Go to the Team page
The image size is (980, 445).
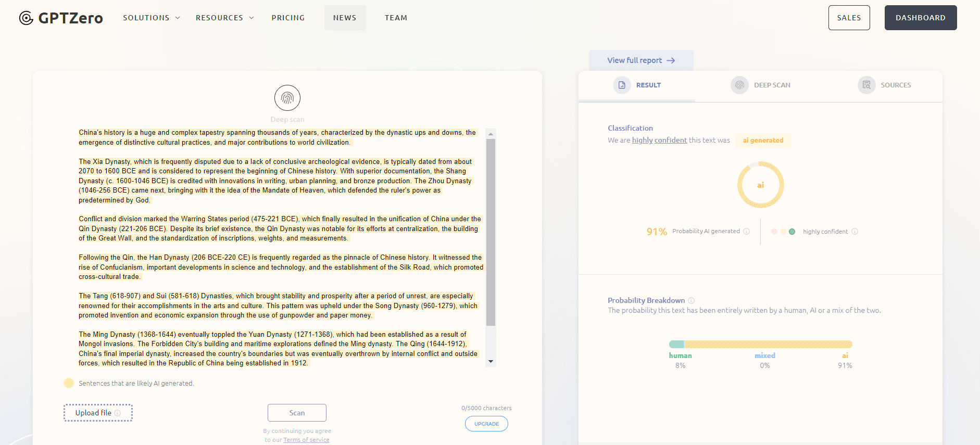click(x=396, y=18)
